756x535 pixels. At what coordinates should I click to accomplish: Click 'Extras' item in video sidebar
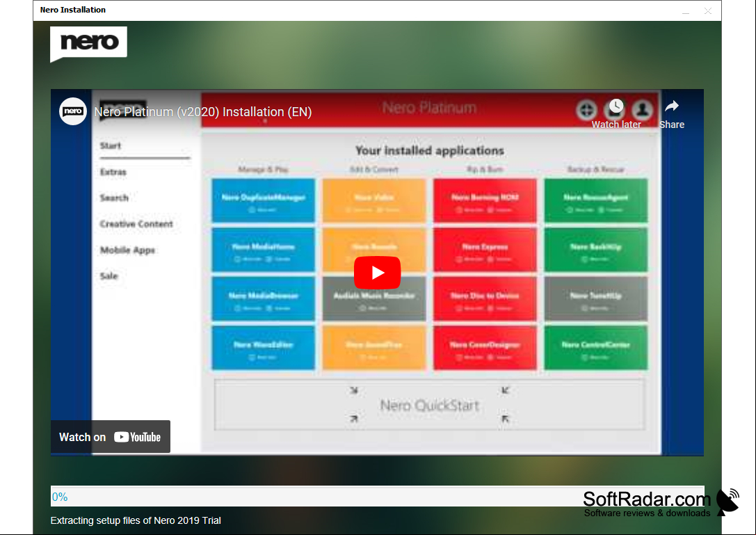point(113,172)
